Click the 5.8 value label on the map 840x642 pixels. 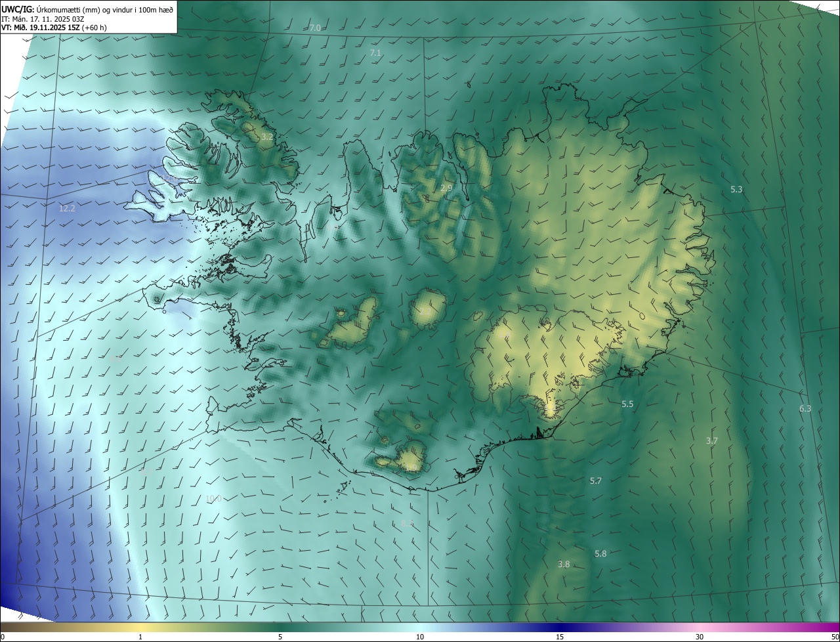click(600, 554)
